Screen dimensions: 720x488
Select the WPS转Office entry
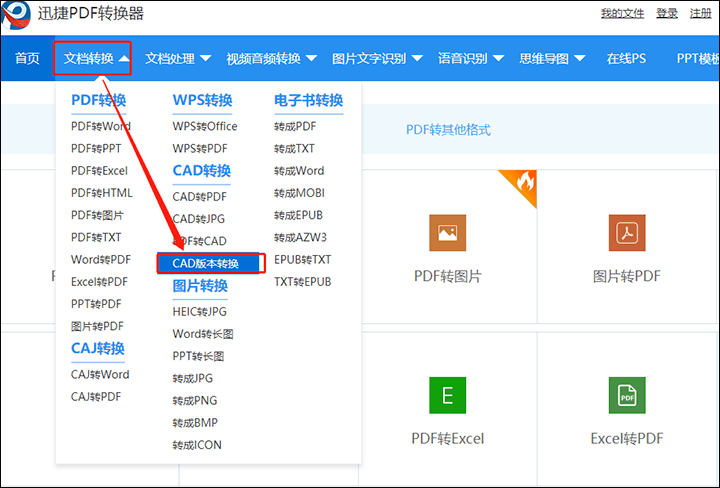pos(205,126)
